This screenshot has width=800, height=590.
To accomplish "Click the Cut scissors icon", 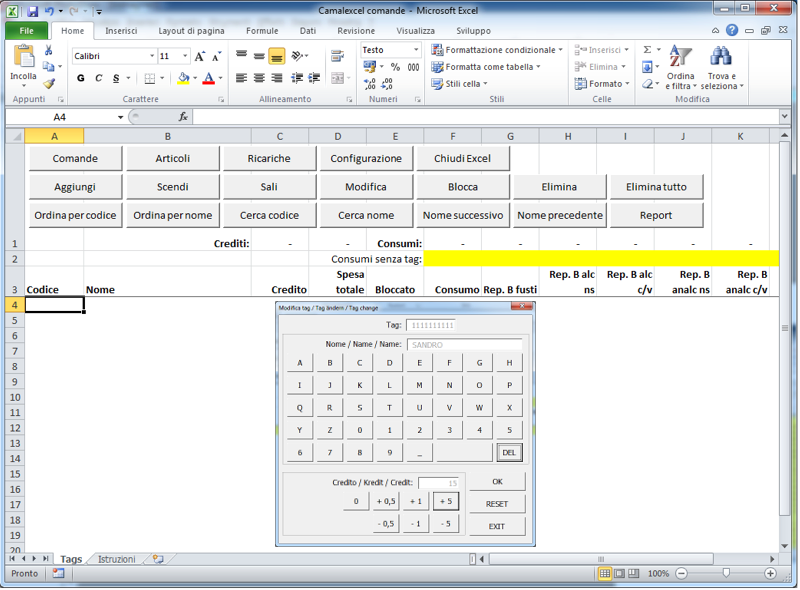I will click(49, 51).
